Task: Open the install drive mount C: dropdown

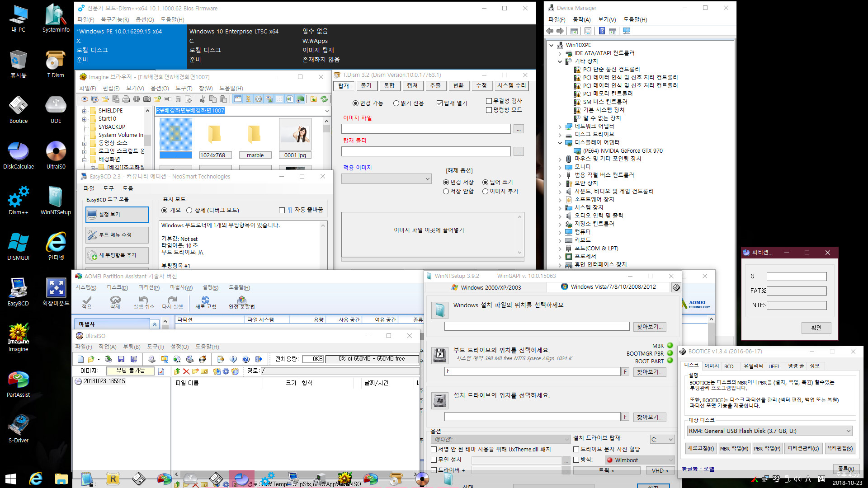Action: 662,439
